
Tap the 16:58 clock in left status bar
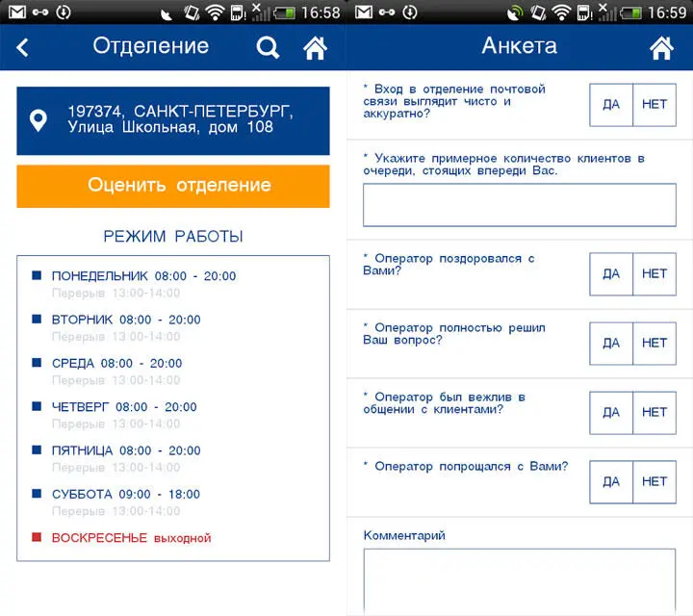pyautogui.click(x=321, y=13)
